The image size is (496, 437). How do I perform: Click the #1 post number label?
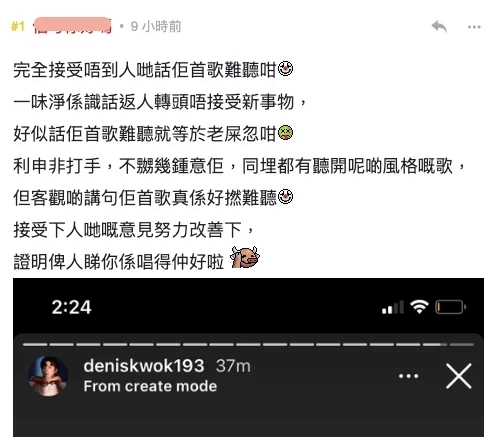18,26
